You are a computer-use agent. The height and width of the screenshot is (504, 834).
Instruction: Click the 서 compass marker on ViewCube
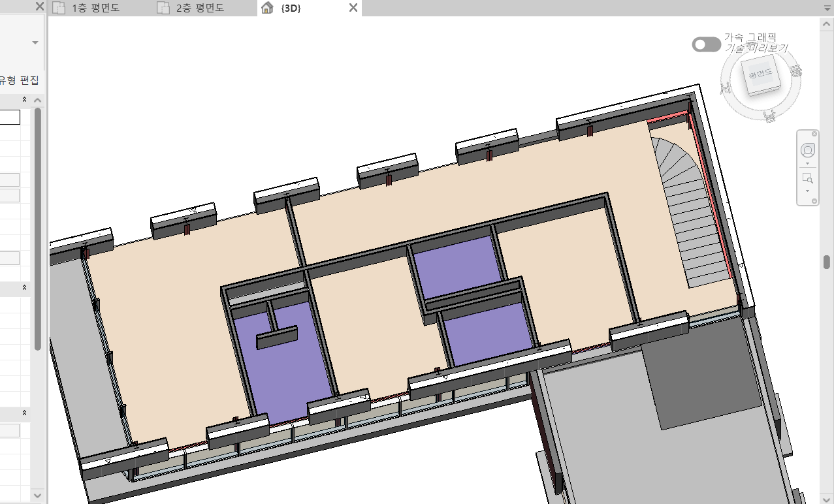[x=725, y=88]
